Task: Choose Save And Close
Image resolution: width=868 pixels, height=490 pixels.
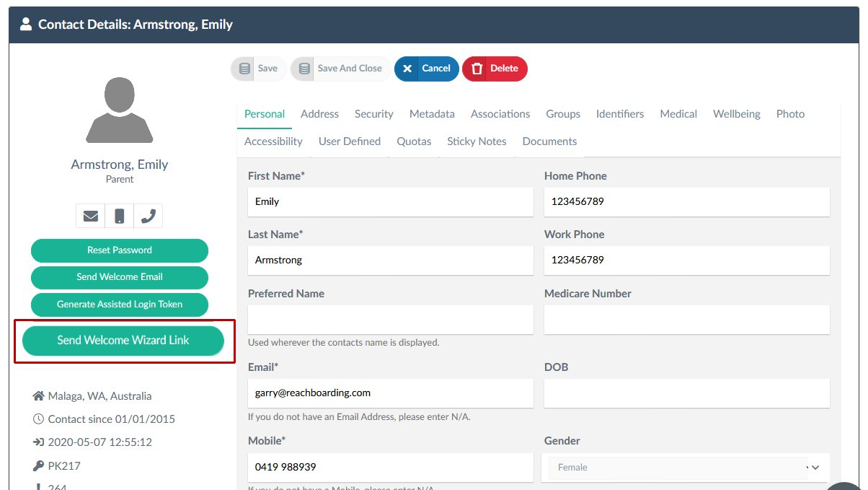Action: 340,69
